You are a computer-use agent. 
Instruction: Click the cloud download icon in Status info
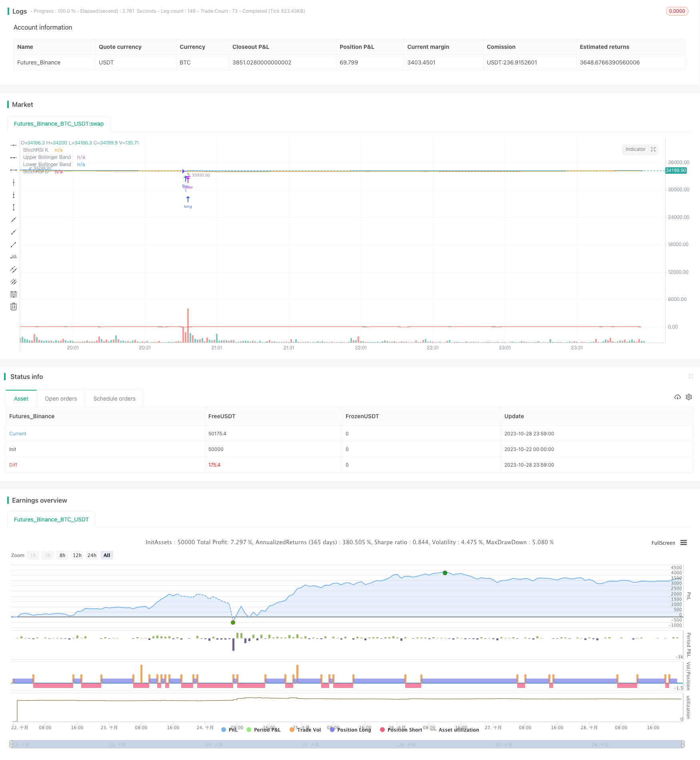point(678,397)
